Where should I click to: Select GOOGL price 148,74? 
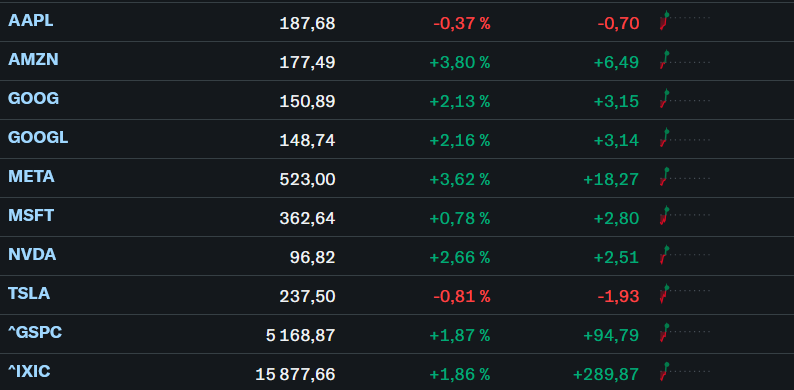coord(307,140)
